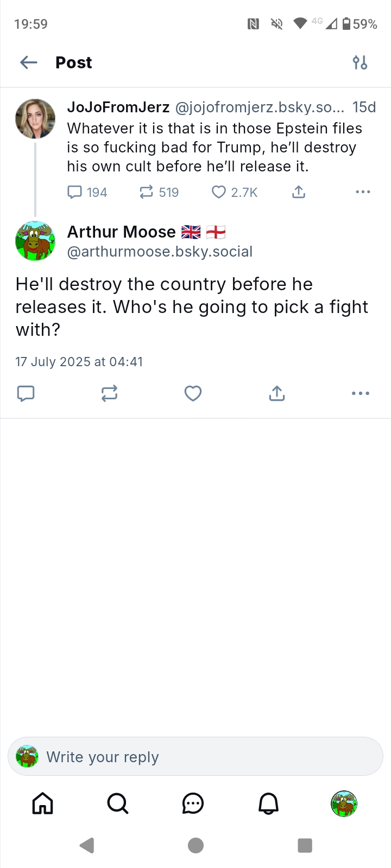Open the profile tab in bottom navigation
The image size is (391, 868).
344,803
